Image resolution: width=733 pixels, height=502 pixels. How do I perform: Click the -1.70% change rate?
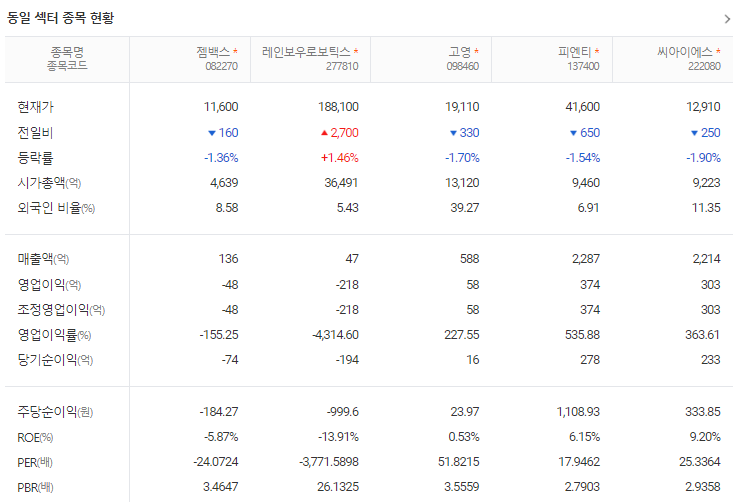[x=462, y=158]
